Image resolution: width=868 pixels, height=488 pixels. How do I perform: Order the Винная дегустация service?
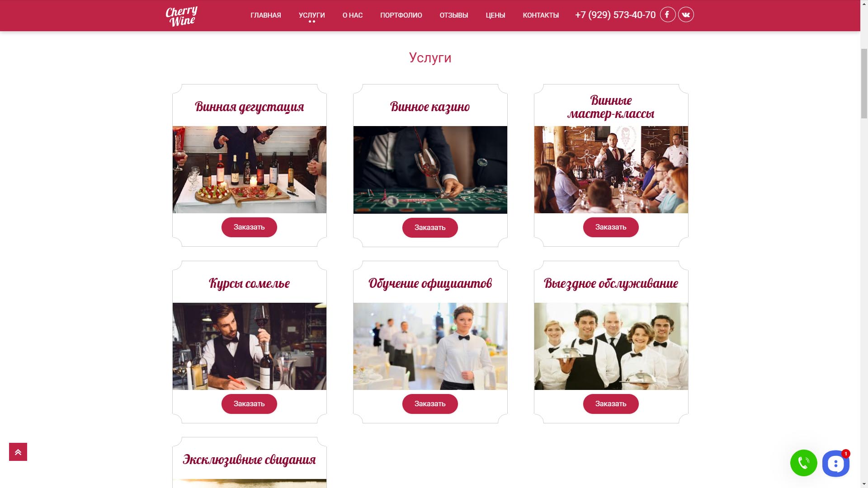point(249,227)
